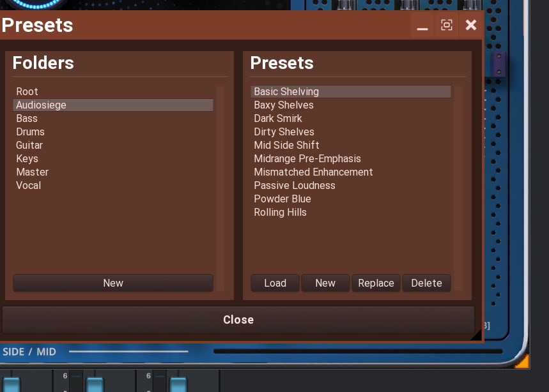The width and height of the screenshot is (549, 392).
Task: Click the Replace preset button
Action: click(376, 283)
